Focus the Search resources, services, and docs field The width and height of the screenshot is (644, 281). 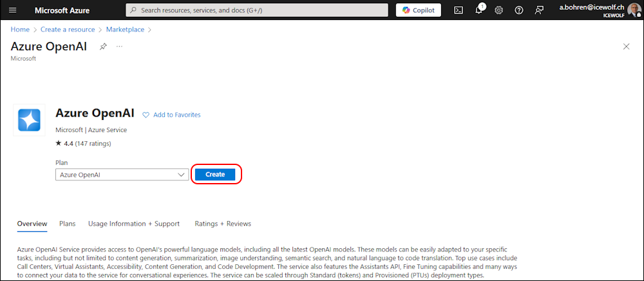pos(257,10)
